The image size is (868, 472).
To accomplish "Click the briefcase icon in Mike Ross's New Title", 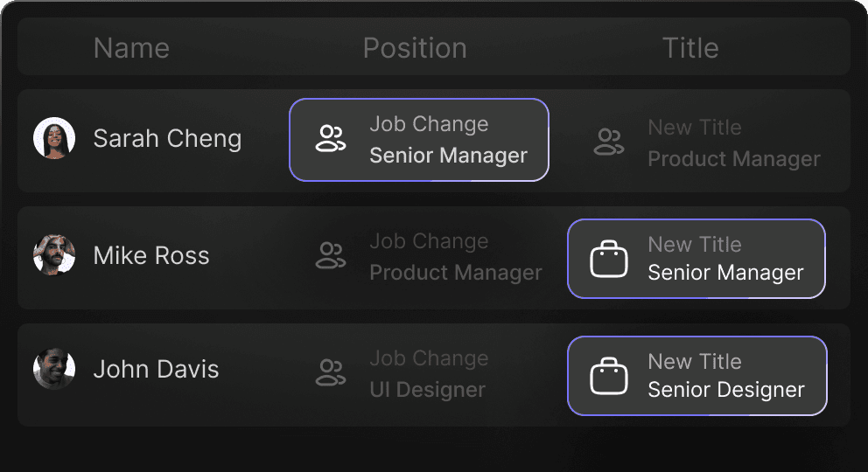I will point(608,260).
